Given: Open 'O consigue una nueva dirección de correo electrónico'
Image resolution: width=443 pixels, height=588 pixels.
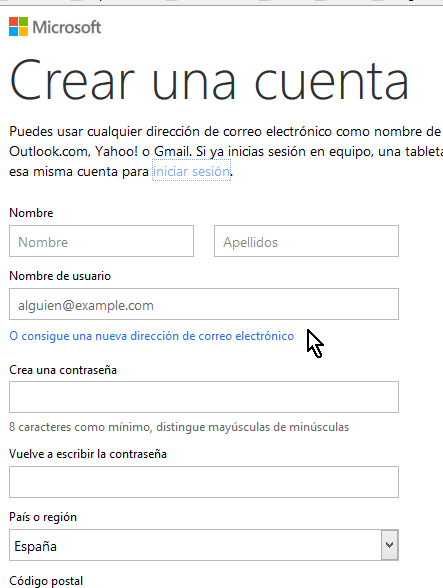Looking at the screenshot, I should click(152, 336).
